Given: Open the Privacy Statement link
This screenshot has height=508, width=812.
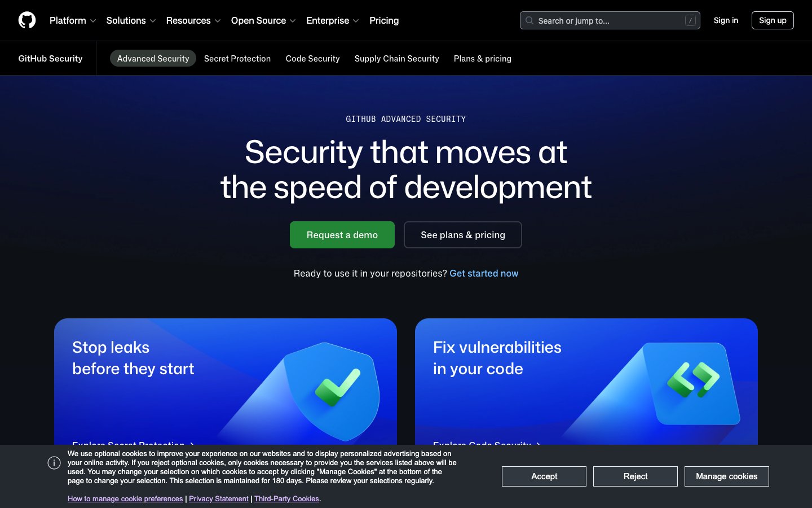Looking at the screenshot, I should (x=219, y=498).
